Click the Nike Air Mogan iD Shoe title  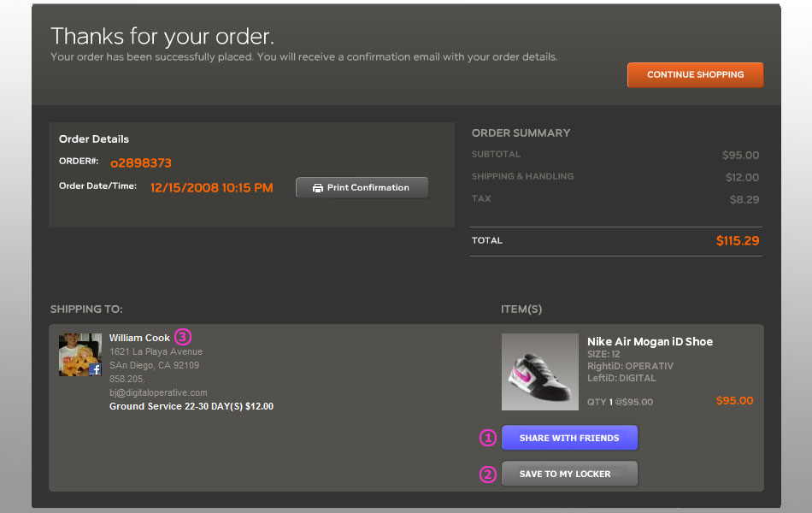coord(650,341)
